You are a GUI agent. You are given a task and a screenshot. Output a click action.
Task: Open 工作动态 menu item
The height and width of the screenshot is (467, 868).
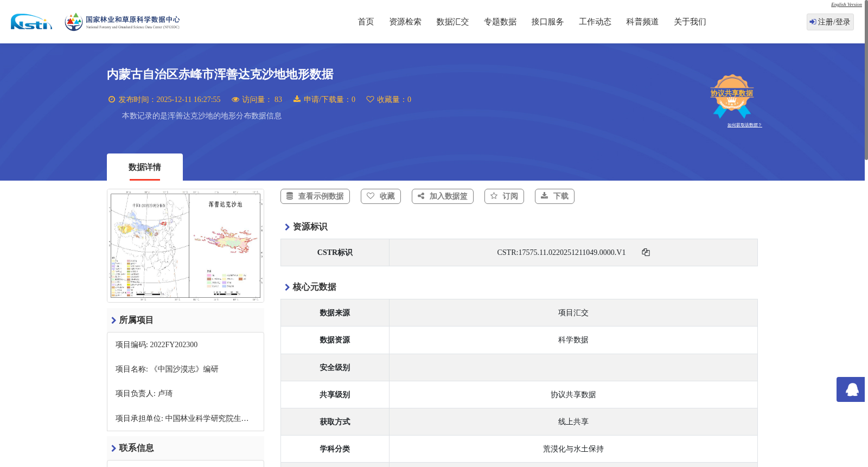595,22
